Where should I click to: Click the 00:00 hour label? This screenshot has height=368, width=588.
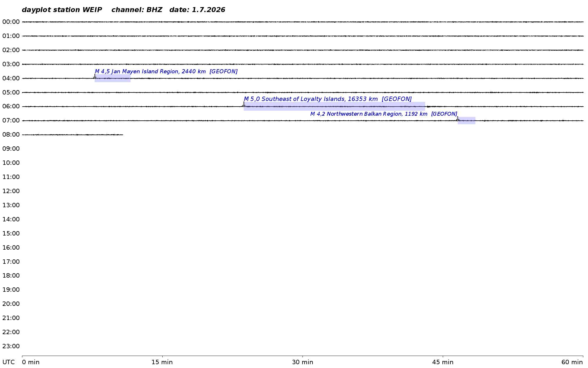[11, 22]
